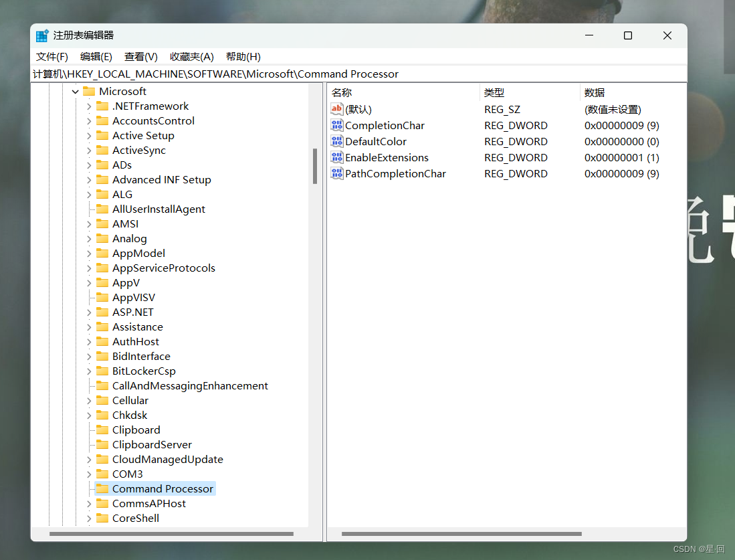This screenshot has height=560, width=735.
Task: Click the Command Processor folder icon
Action: pos(102,488)
